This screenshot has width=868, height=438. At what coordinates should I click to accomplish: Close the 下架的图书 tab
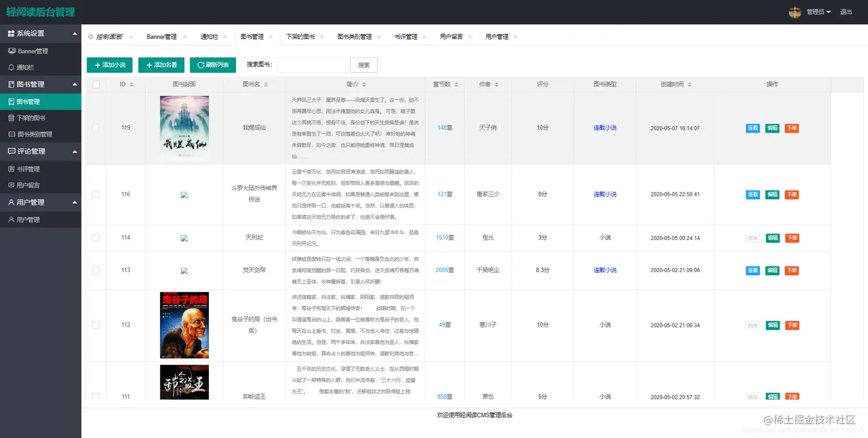[x=322, y=37]
